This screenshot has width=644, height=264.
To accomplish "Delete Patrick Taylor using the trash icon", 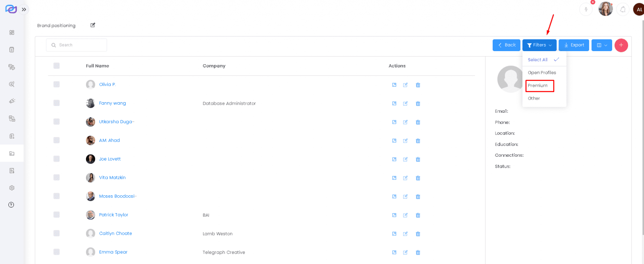I will [418, 215].
